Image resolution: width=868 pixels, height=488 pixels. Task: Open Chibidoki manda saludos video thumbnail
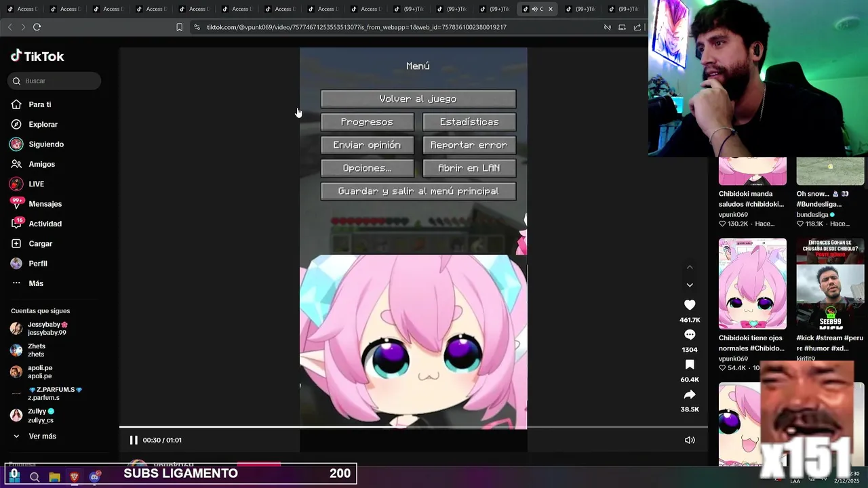coord(753,171)
